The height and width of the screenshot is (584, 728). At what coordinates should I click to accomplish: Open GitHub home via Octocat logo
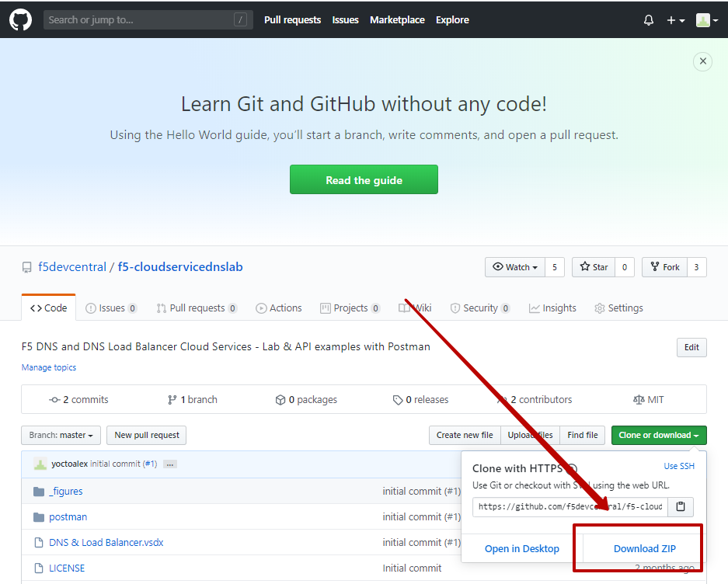tap(20, 20)
